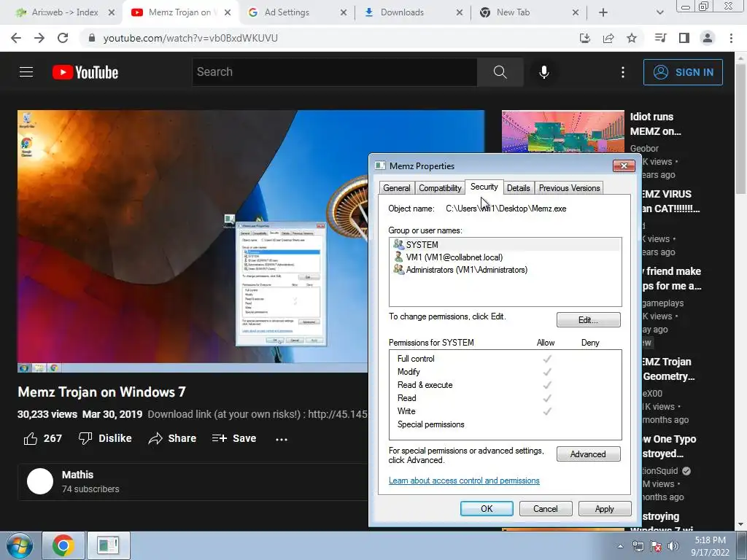Open YouTube settings three-dot menu
The image size is (747, 560).
[x=623, y=72]
